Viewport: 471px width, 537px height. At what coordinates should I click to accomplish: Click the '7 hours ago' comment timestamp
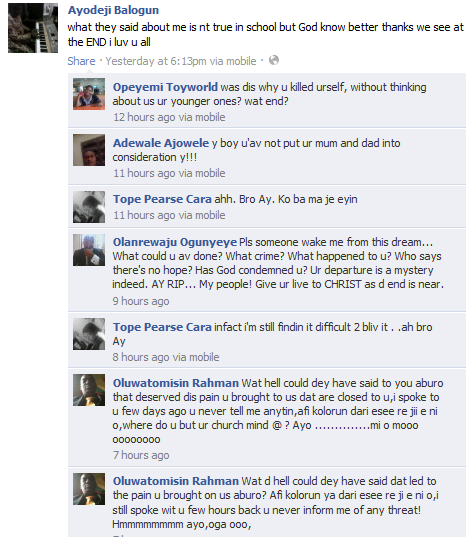[x=141, y=455]
